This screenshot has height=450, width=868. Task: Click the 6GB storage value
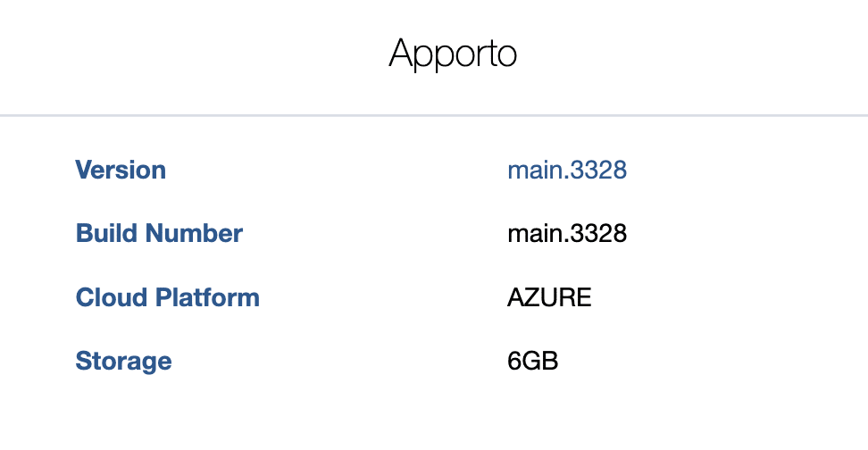[532, 362]
